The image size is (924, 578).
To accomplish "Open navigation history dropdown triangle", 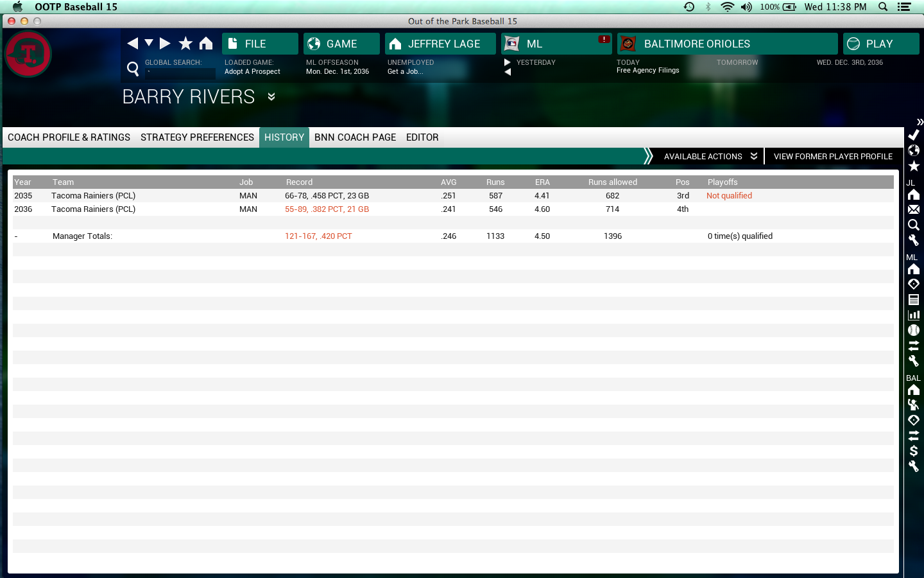I will [149, 43].
